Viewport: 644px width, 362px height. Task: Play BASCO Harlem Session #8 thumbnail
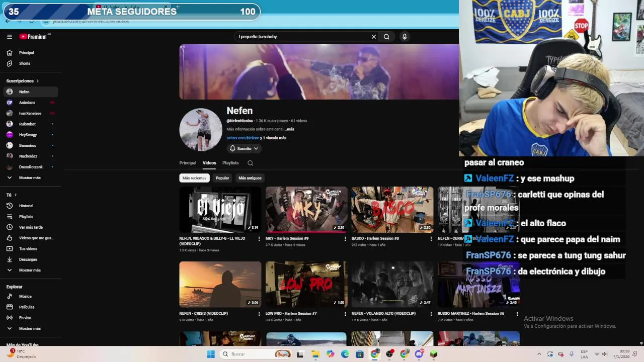tap(392, 210)
